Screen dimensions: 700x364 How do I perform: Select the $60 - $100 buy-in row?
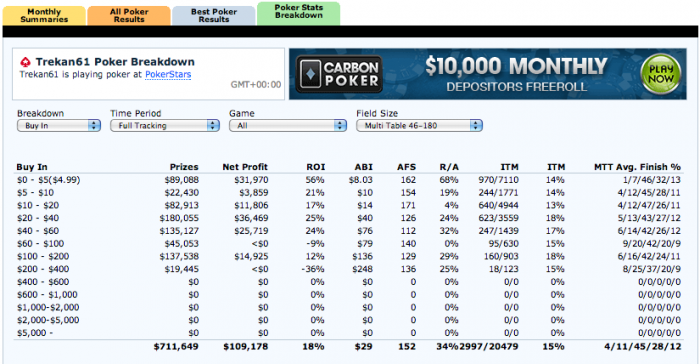[x=349, y=244]
